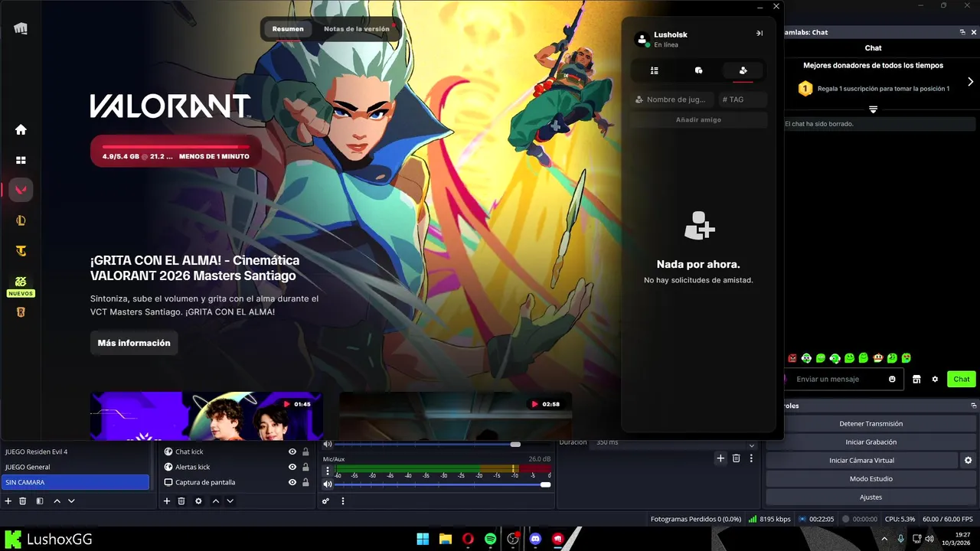Open friends list tab in social panel

click(x=654, y=70)
